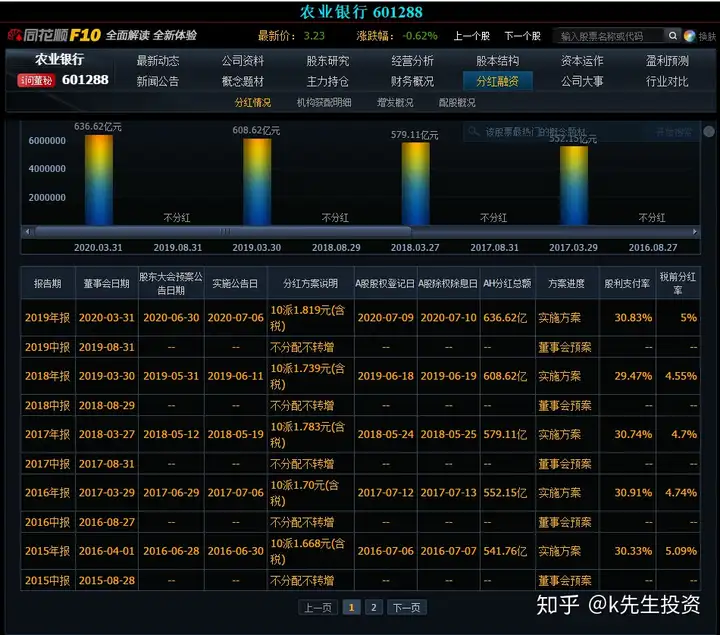Click the 股利支付率 column header

coord(628,283)
